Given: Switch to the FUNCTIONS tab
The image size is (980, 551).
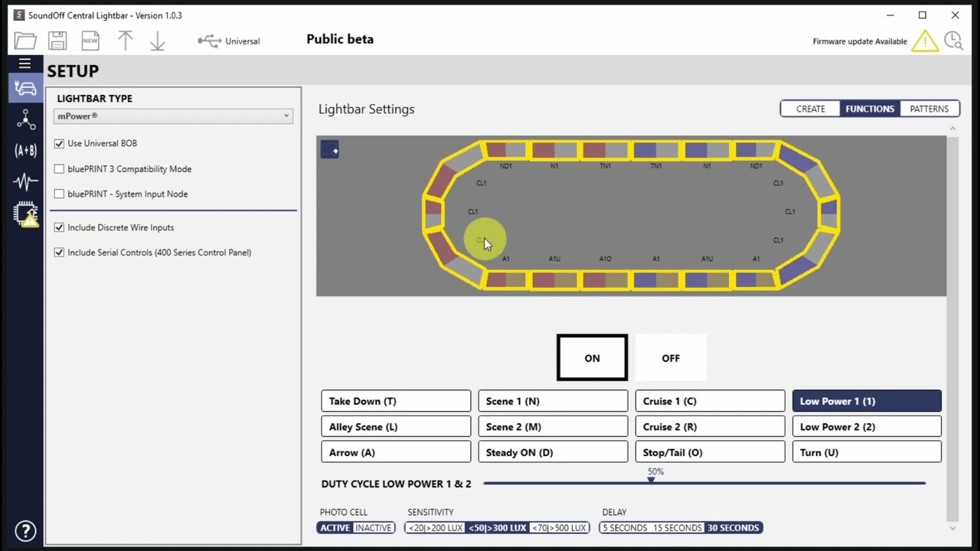Looking at the screenshot, I should [x=870, y=109].
